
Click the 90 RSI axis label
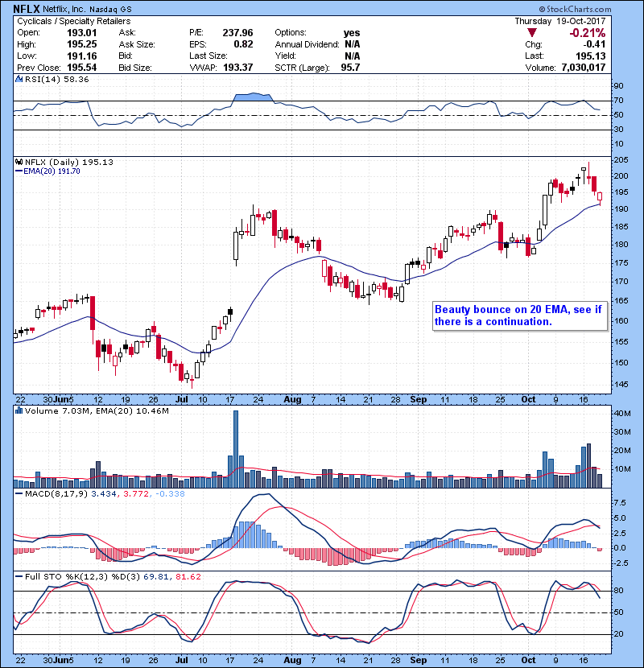click(618, 85)
